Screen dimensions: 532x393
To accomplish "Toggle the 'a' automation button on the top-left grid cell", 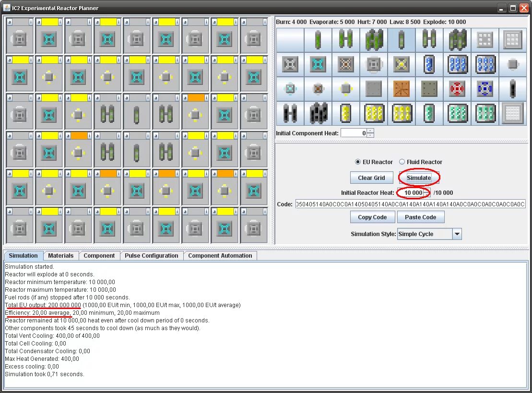I will pyautogui.click(x=10, y=22).
